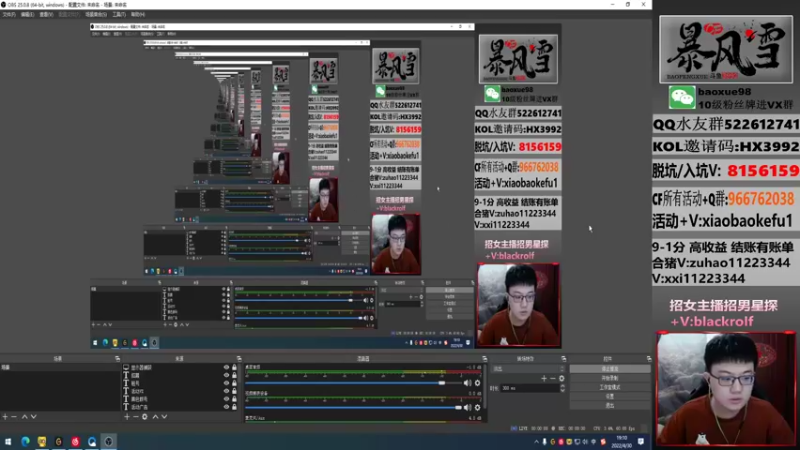The height and width of the screenshot is (450, 800).
Task: Add a transition with the plus icon
Action: pos(544,379)
